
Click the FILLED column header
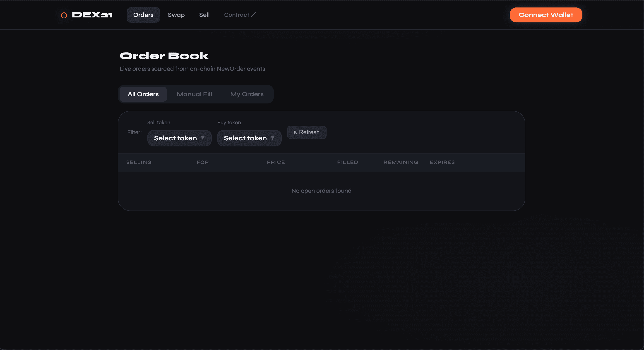click(x=348, y=162)
